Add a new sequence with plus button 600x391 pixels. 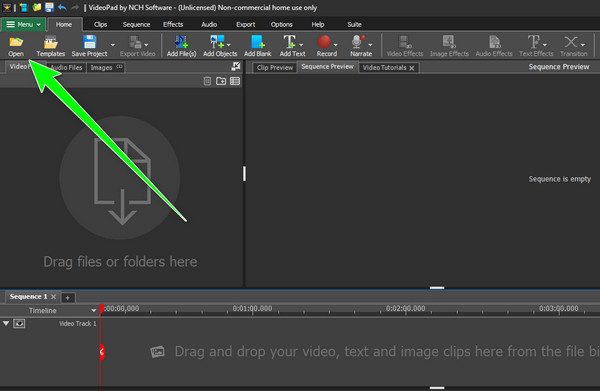(x=67, y=297)
